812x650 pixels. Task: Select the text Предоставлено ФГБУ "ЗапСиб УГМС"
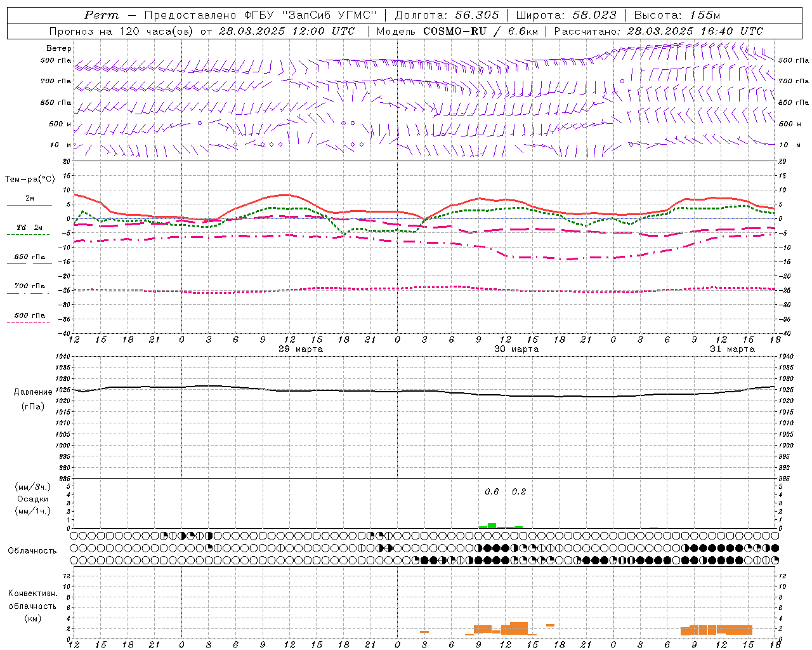pos(261,15)
